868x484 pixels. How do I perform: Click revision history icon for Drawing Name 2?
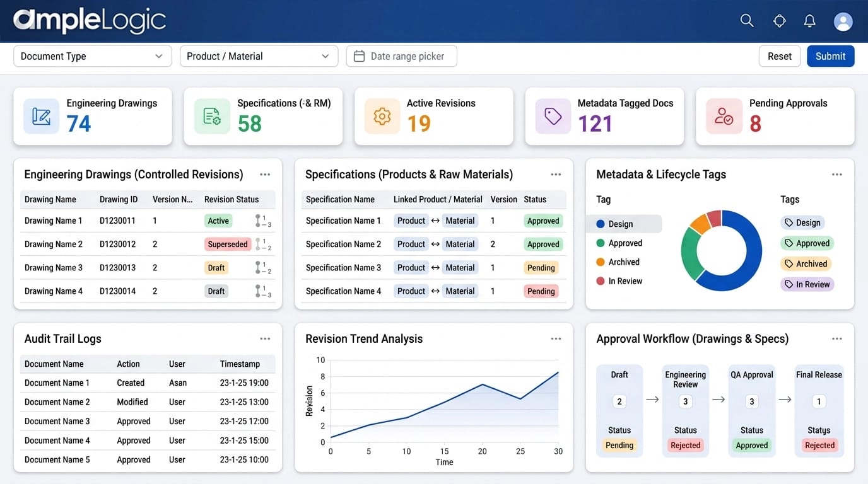263,244
